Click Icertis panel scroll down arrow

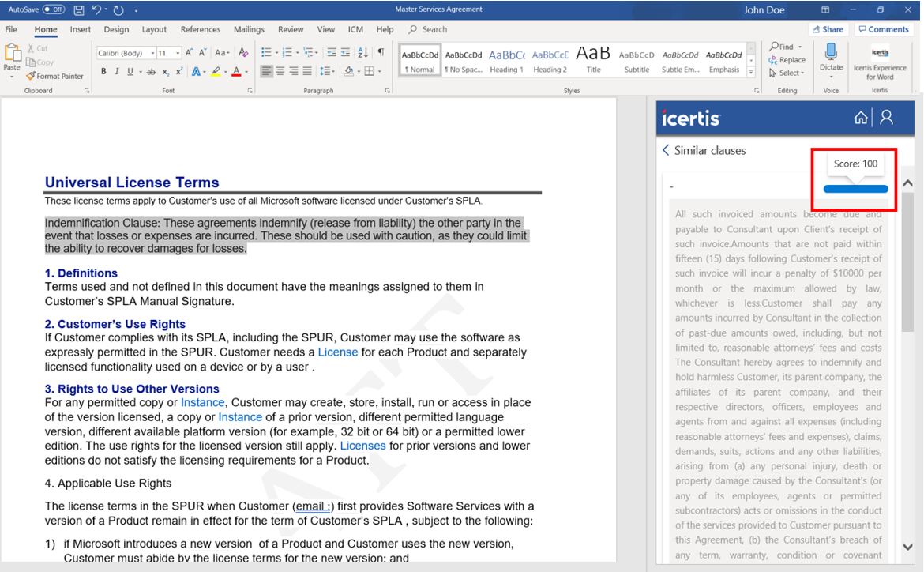click(908, 547)
